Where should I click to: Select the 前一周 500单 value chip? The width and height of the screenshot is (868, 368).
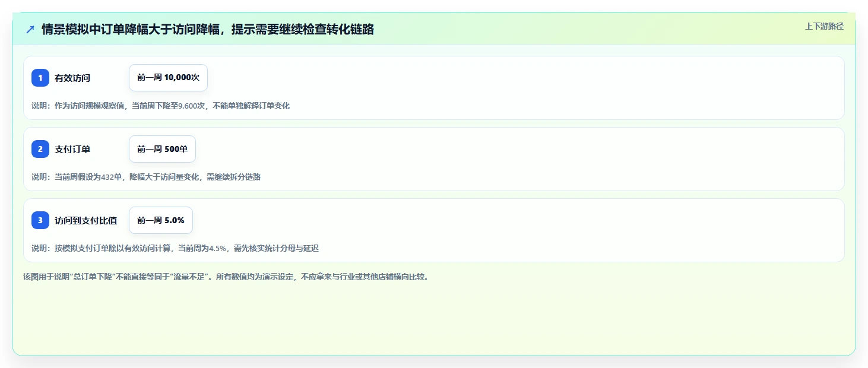(162, 149)
